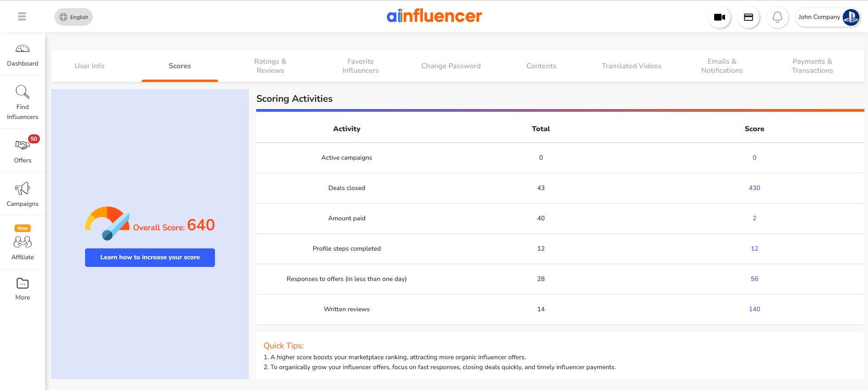This screenshot has width=868, height=390.
Task: Click the ainfluencer logo
Action: coord(434,16)
